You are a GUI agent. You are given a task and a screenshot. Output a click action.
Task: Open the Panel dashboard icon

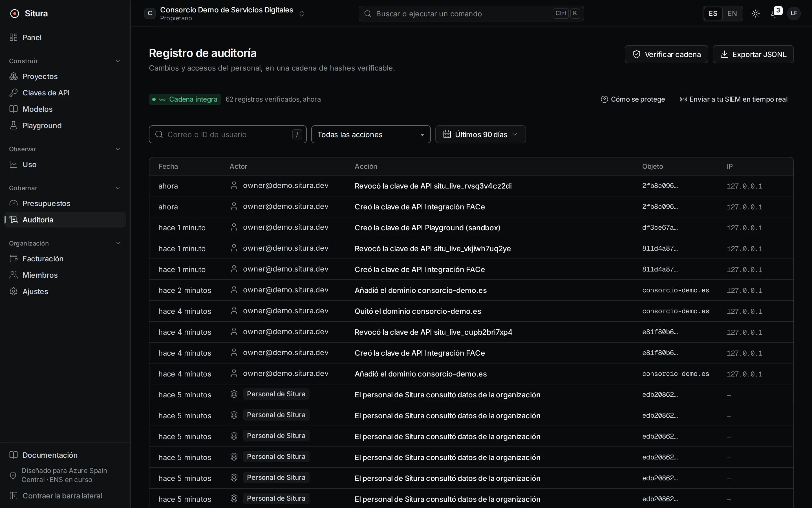(14, 37)
